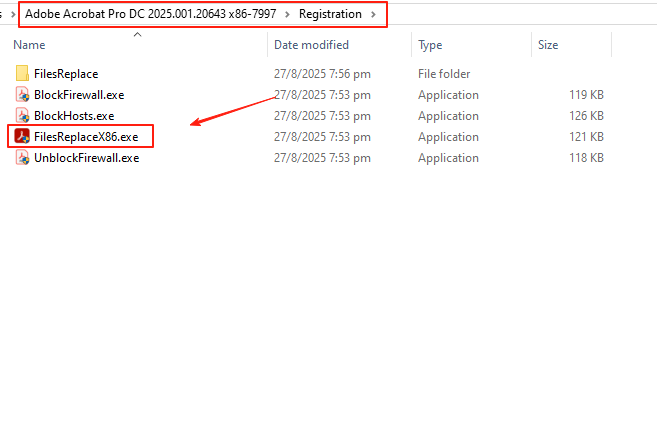
Task: Sort files by Date modified column
Action: (311, 45)
